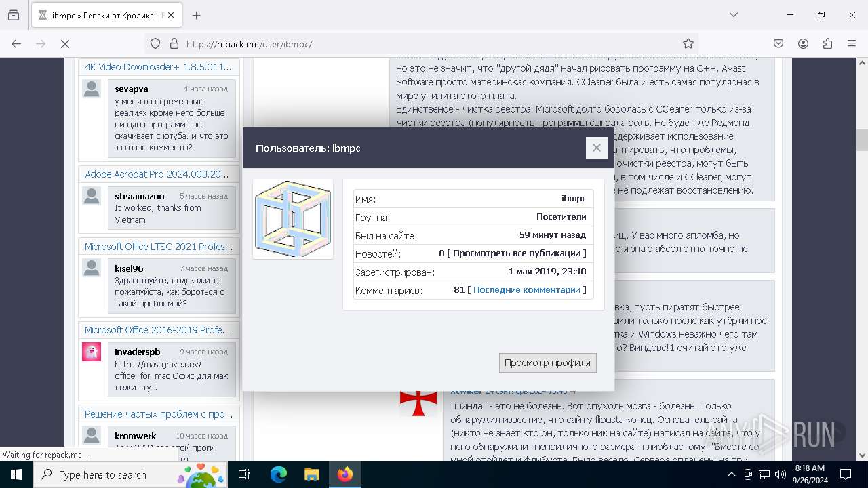Open Microsoft Office LTSC 2021 link
Viewport: 868px width, 488px height.
159,247
